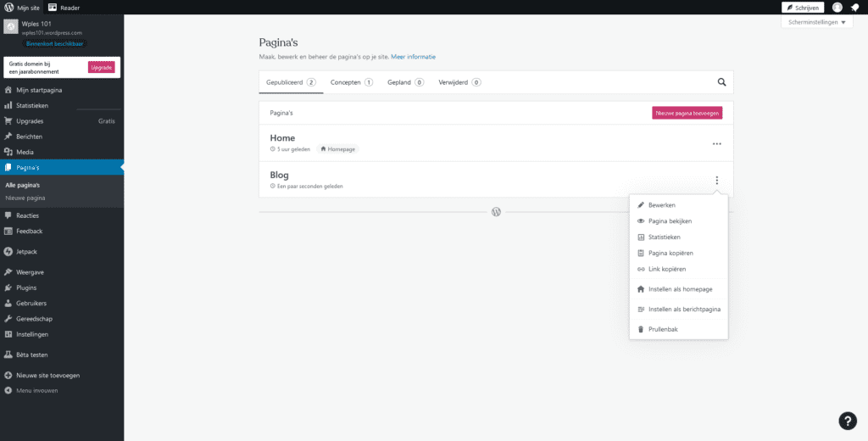The height and width of the screenshot is (441, 868).
Task: Open Berichten sidebar item
Action: [x=62, y=137]
